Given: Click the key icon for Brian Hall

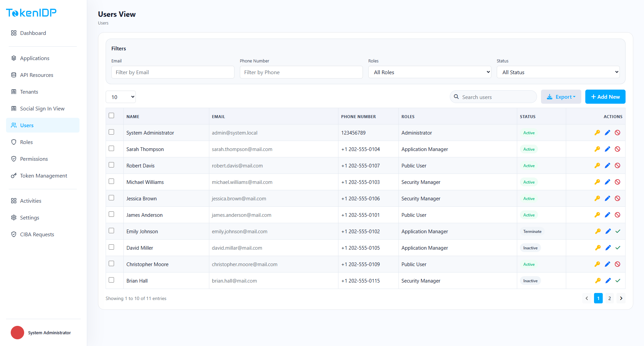Looking at the screenshot, I should point(598,281).
